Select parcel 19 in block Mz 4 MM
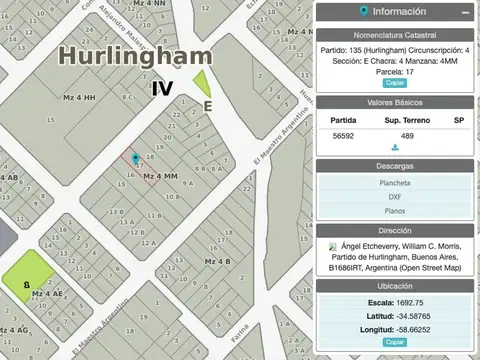 pyautogui.click(x=160, y=147)
